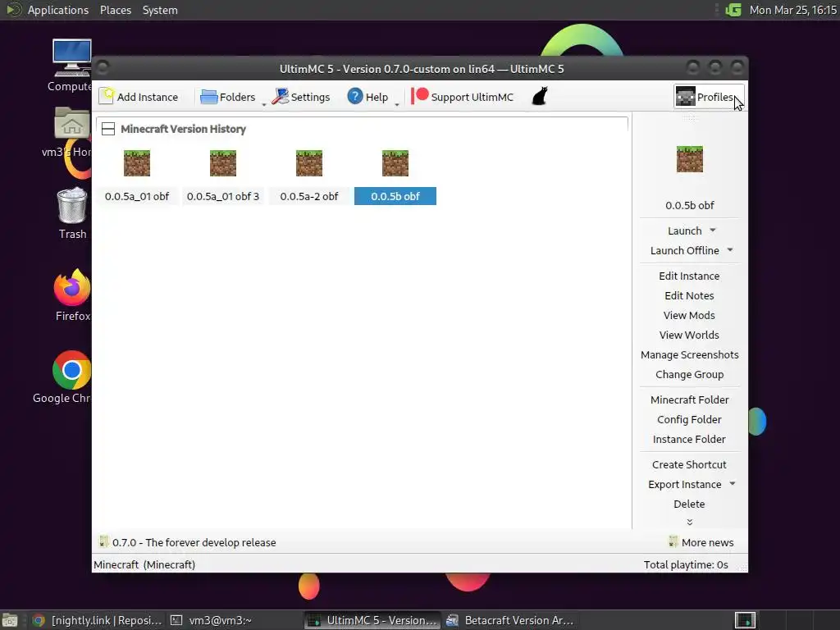Click the clock showing Mon Mar 25

point(793,10)
